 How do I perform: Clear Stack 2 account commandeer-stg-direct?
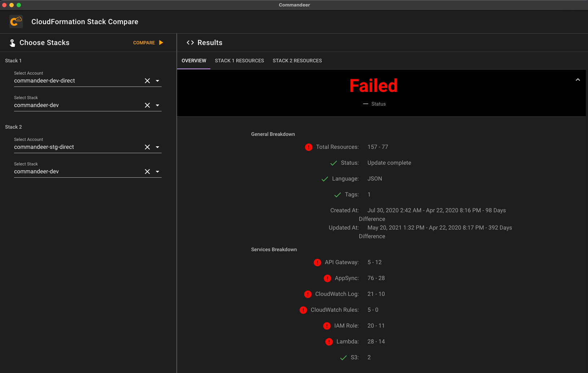coord(147,147)
